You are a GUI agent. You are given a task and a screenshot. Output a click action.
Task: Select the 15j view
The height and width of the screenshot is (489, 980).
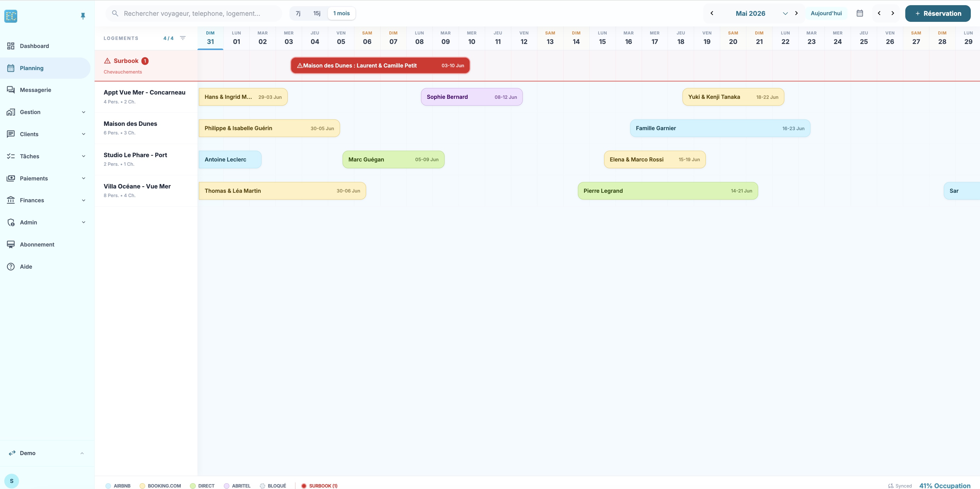[316, 13]
